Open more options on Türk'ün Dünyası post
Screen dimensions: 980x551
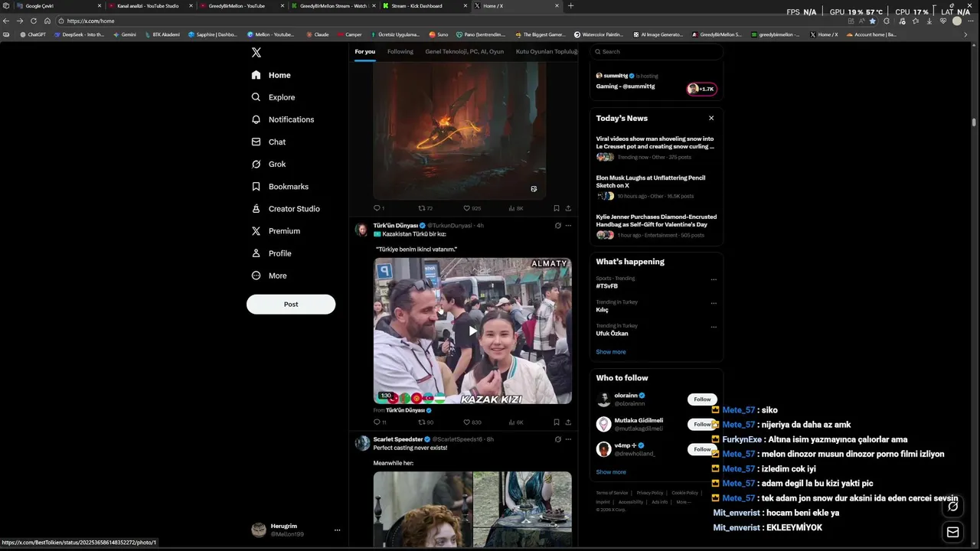tap(568, 226)
